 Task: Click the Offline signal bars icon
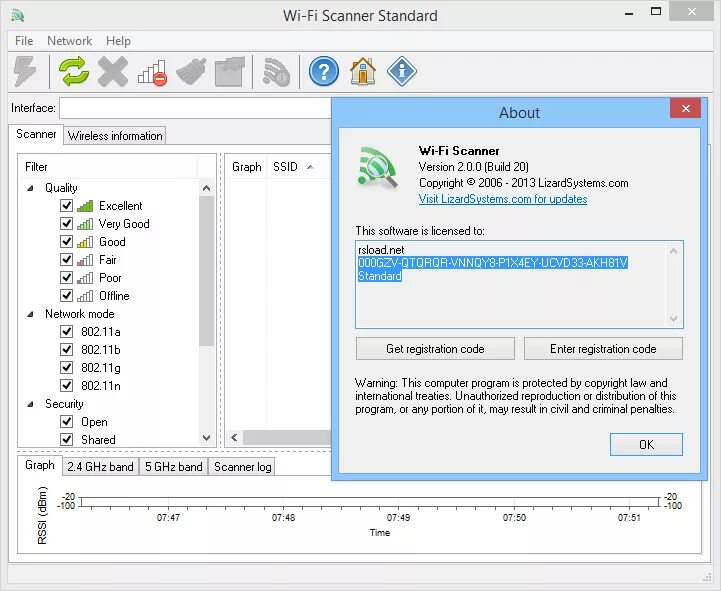tap(85, 296)
